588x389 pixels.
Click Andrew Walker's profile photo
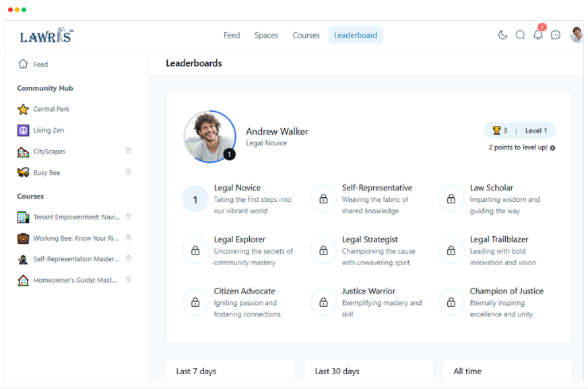[209, 136]
